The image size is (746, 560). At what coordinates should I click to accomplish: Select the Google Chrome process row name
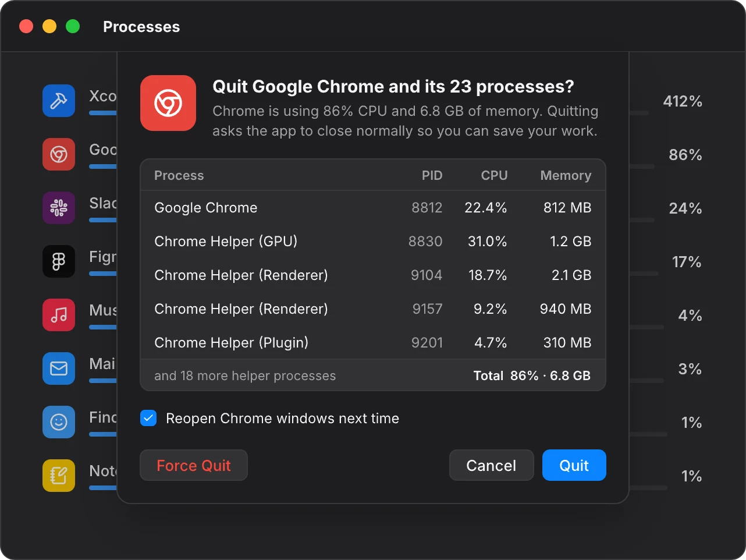pos(206,208)
